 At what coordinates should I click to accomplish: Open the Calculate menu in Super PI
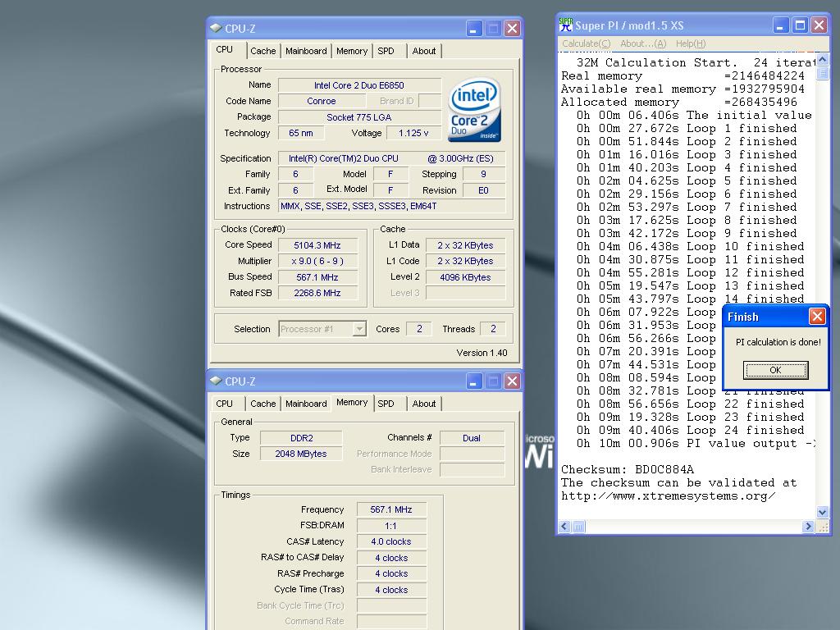586,43
